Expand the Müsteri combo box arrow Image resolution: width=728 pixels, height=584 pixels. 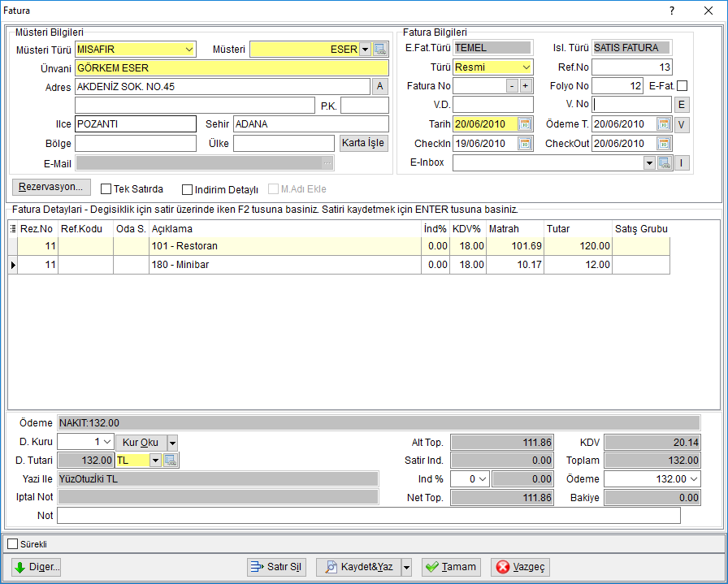coord(366,50)
